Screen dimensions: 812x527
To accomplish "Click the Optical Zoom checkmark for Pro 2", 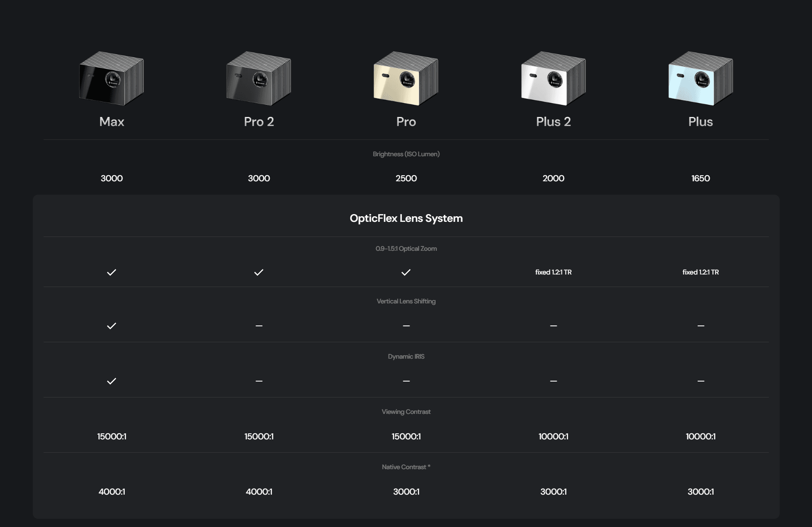I will point(259,272).
